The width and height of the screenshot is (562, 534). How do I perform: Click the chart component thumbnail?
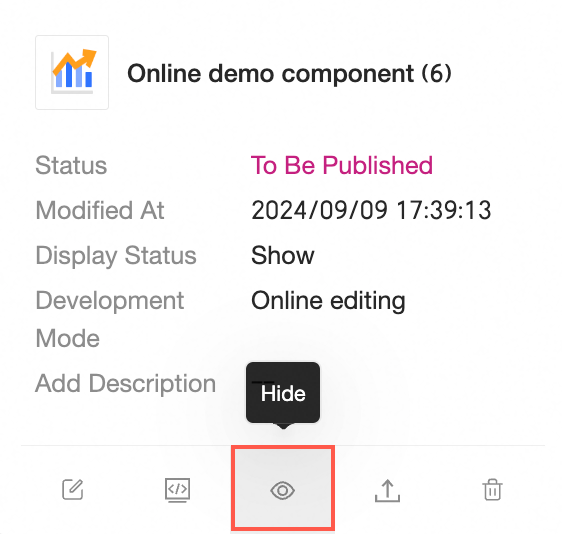pos(72,72)
